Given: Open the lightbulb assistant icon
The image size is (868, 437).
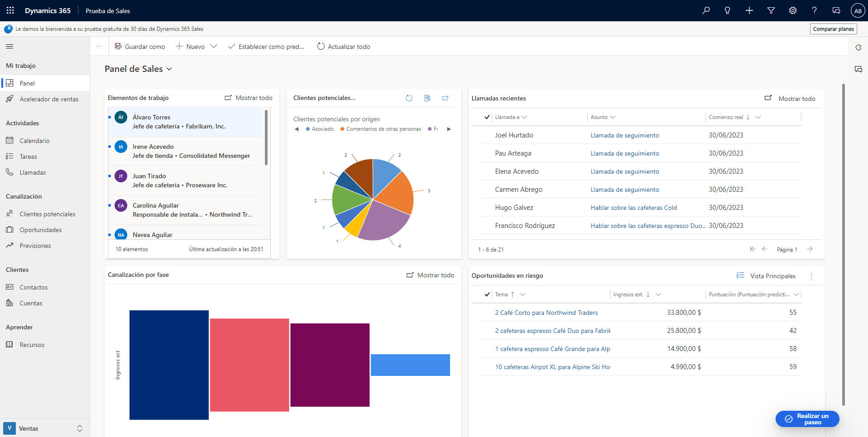Looking at the screenshot, I should tap(728, 10).
